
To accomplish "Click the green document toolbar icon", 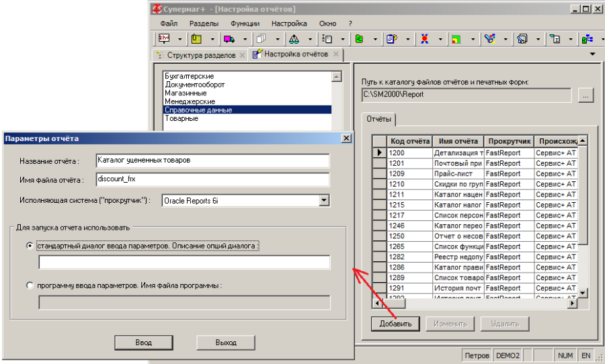I will coord(359,38).
